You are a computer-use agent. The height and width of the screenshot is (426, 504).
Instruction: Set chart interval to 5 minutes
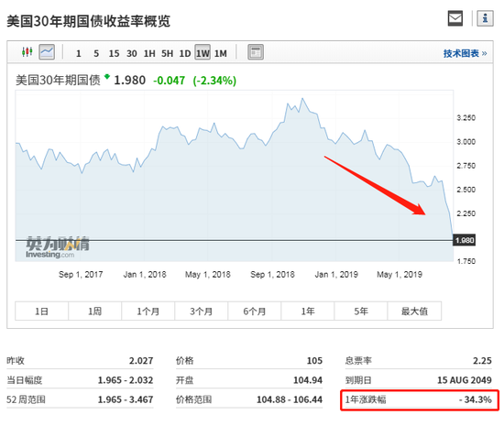[96, 53]
